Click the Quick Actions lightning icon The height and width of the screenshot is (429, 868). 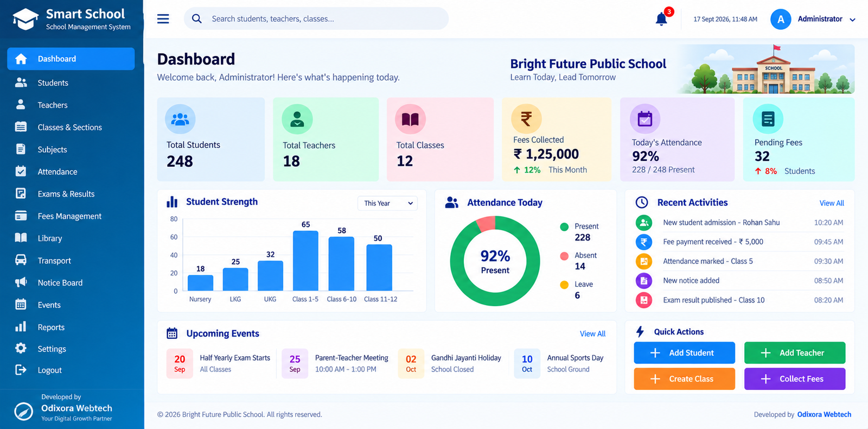coord(640,332)
